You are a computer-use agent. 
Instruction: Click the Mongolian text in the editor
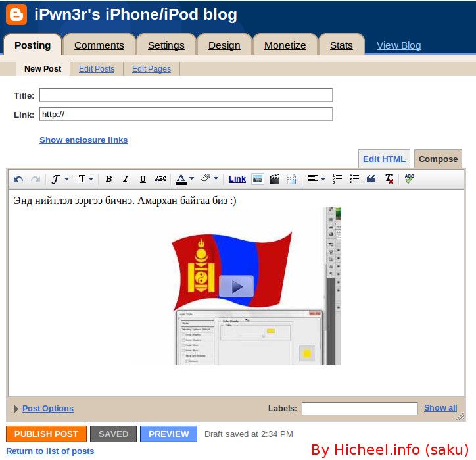(x=125, y=201)
